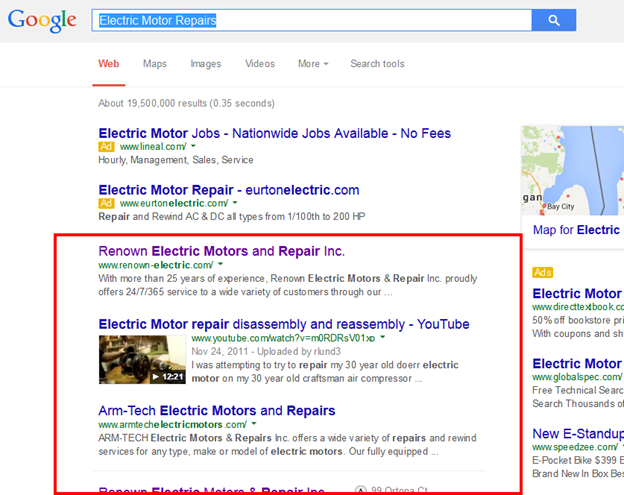Click 'Hourly, Management, Sales, Service' text
The image size is (624, 495).
pyautogui.click(x=176, y=160)
